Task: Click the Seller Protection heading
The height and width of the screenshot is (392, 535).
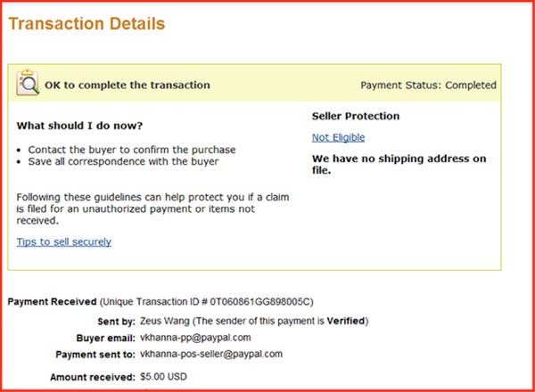Action: click(x=355, y=116)
